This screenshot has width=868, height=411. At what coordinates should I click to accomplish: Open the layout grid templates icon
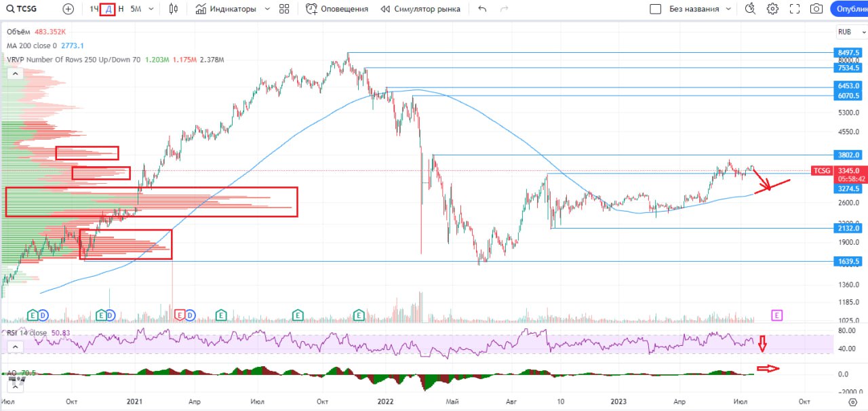[x=284, y=9]
